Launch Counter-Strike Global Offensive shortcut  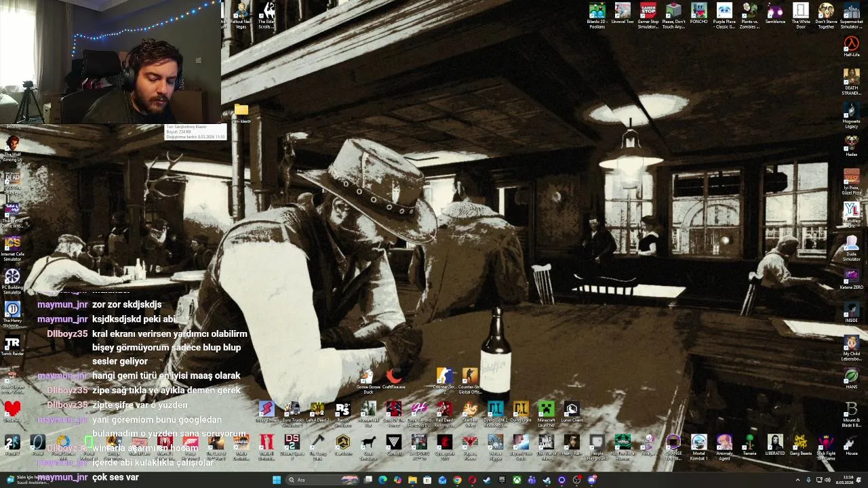(x=470, y=381)
